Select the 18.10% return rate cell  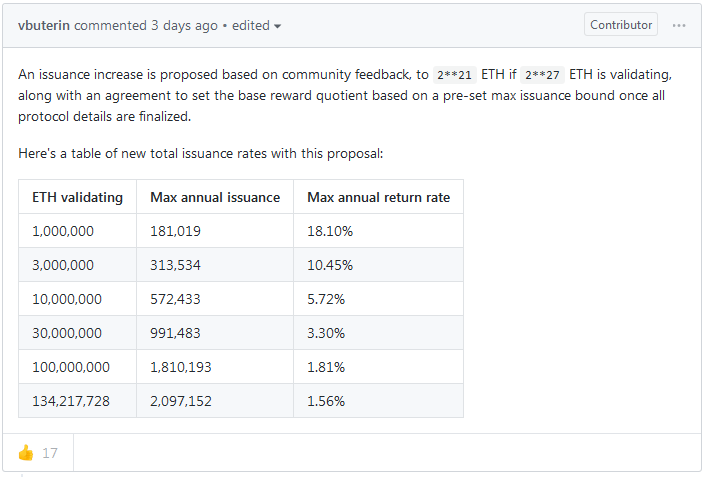coord(330,231)
